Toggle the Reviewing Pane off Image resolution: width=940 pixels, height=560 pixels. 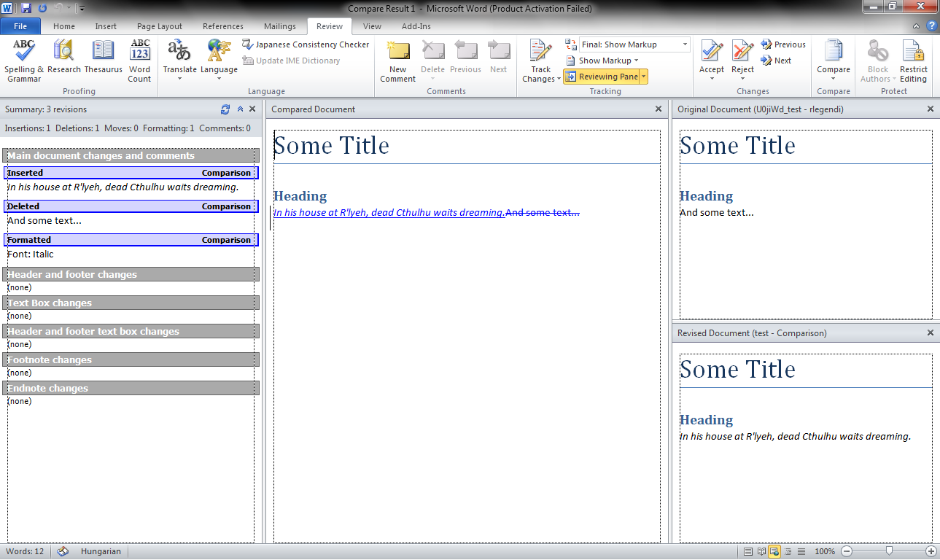600,76
